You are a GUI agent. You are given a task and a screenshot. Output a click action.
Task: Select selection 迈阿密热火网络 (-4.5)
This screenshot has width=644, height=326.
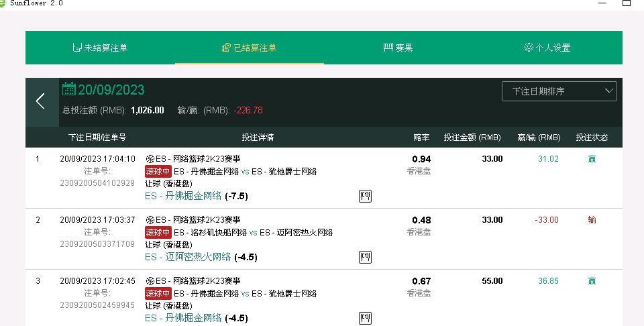[x=201, y=257]
